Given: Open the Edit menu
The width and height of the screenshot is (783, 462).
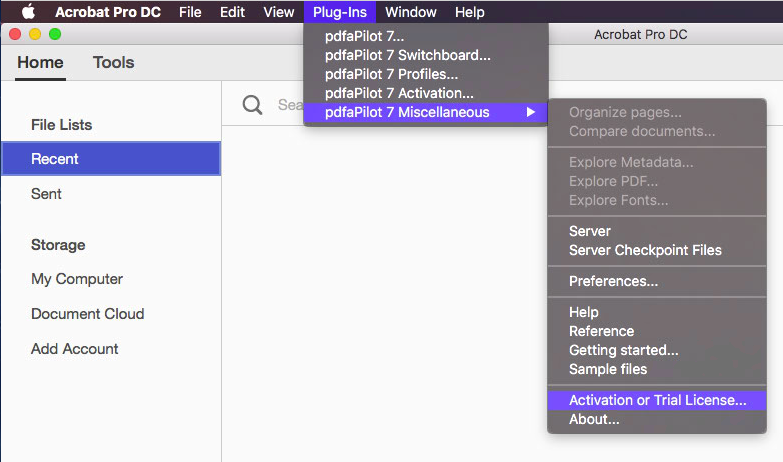Looking at the screenshot, I should point(232,12).
